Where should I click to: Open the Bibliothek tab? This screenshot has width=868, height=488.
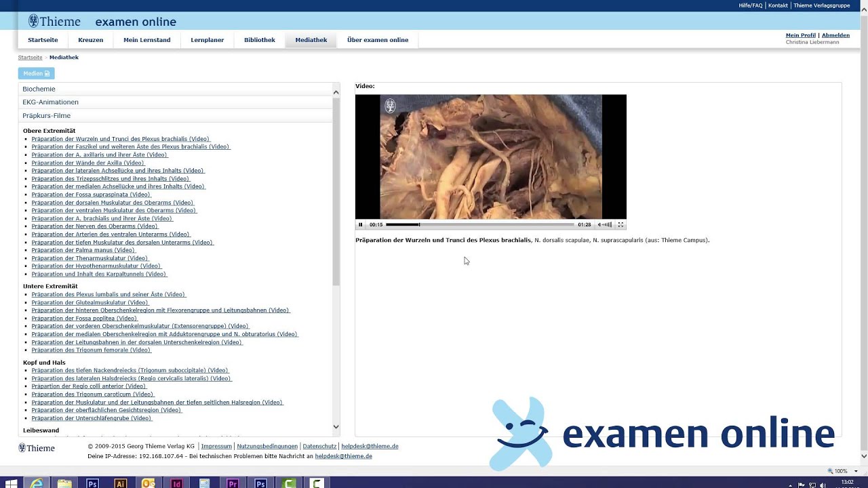[x=260, y=40]
